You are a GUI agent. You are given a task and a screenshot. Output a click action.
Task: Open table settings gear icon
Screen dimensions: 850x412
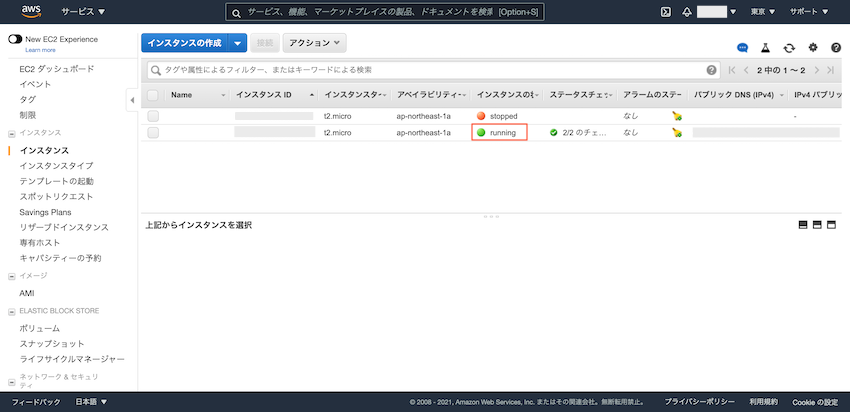[813, 48]
